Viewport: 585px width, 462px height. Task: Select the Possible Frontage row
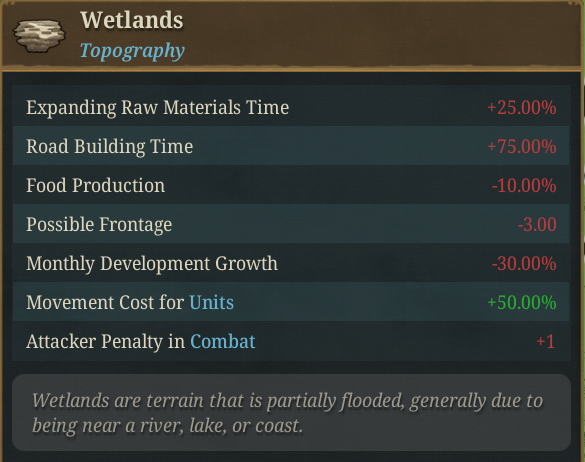[291, 224]
